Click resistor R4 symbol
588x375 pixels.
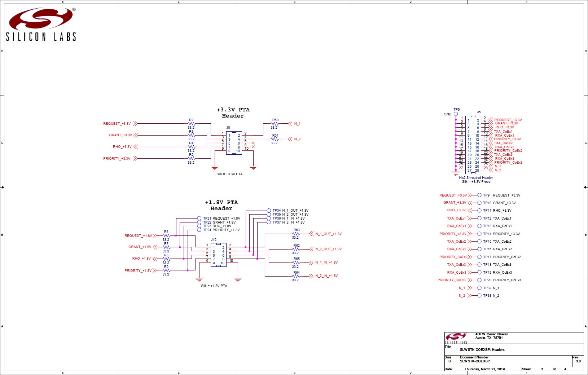(x=191, y=147)
